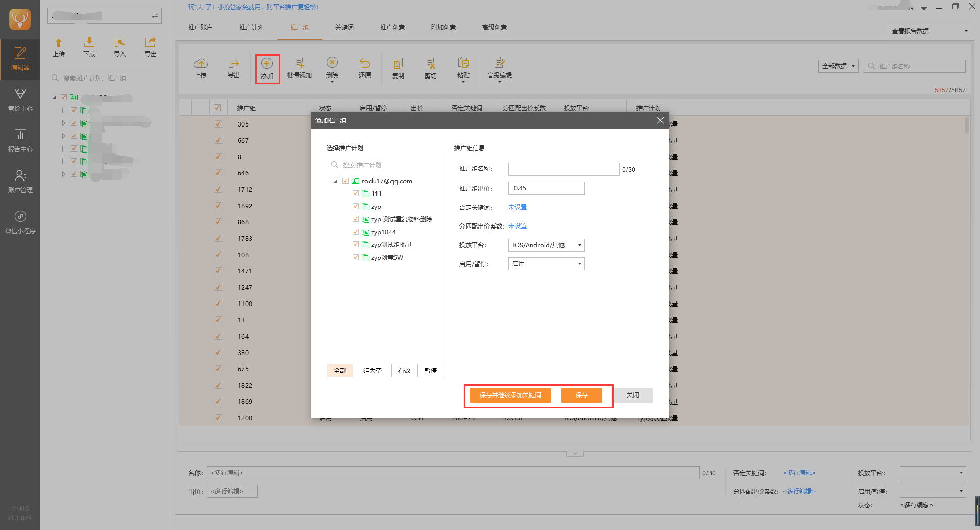This screenshot has width=980, height=530.
Task: Open the 查看报告数据 dropdown
Action: pos(930,31)
